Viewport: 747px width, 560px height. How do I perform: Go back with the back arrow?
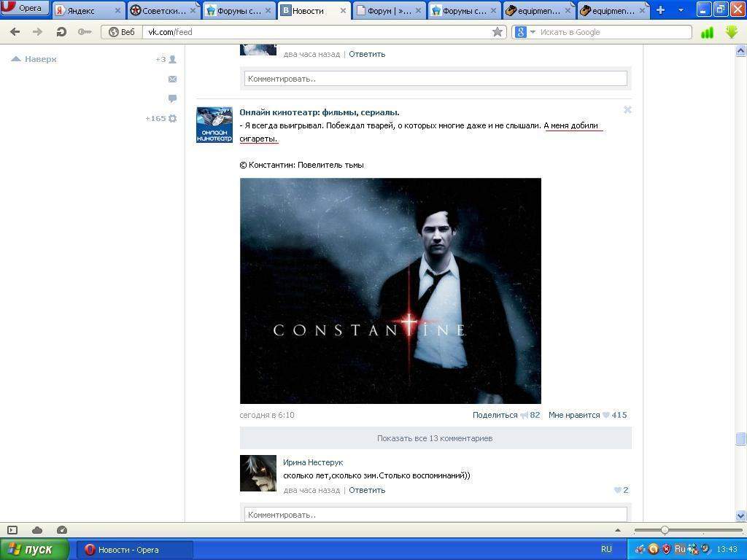[x=15, y=32]
